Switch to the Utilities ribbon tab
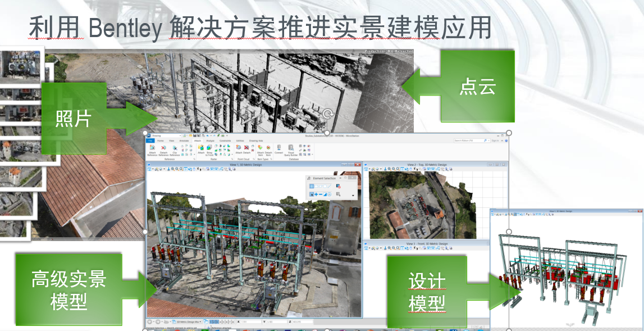Screen dimensions: 644x331 point(240,140)
